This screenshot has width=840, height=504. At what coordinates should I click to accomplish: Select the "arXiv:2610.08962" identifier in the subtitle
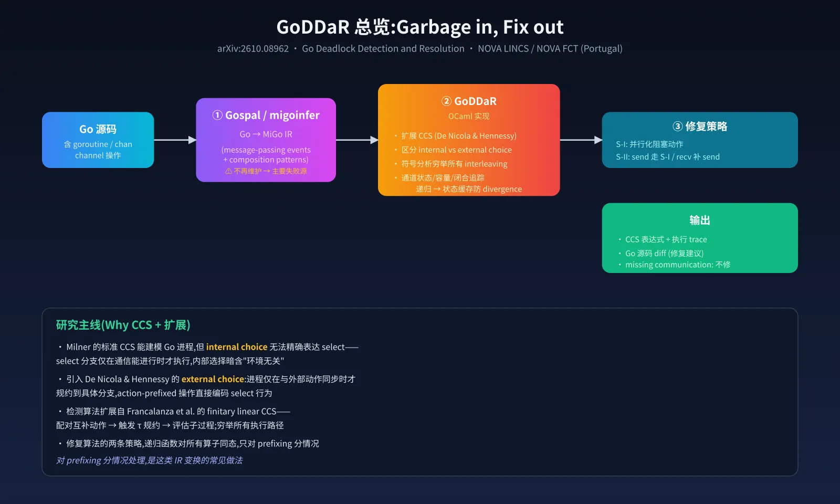pos(253,49)
